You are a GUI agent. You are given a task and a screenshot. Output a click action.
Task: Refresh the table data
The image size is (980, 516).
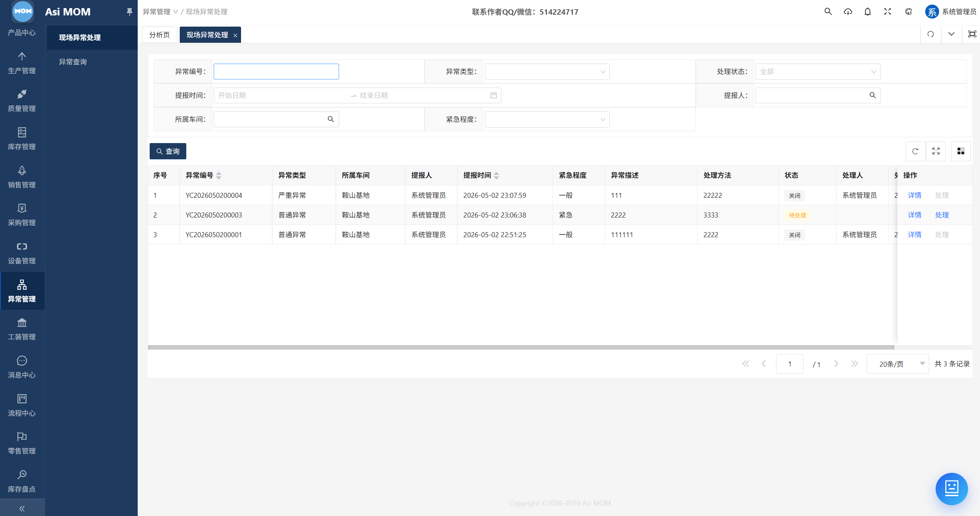(x=915, y=151)
